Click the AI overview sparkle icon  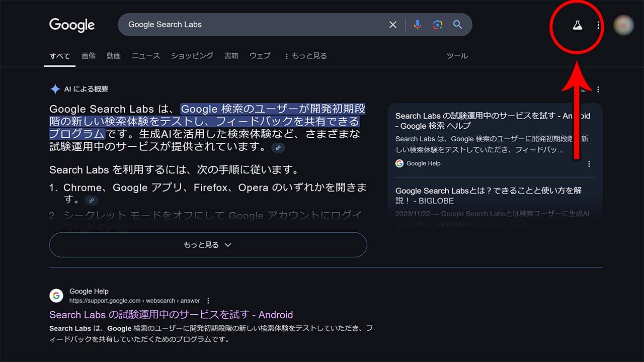55,89
